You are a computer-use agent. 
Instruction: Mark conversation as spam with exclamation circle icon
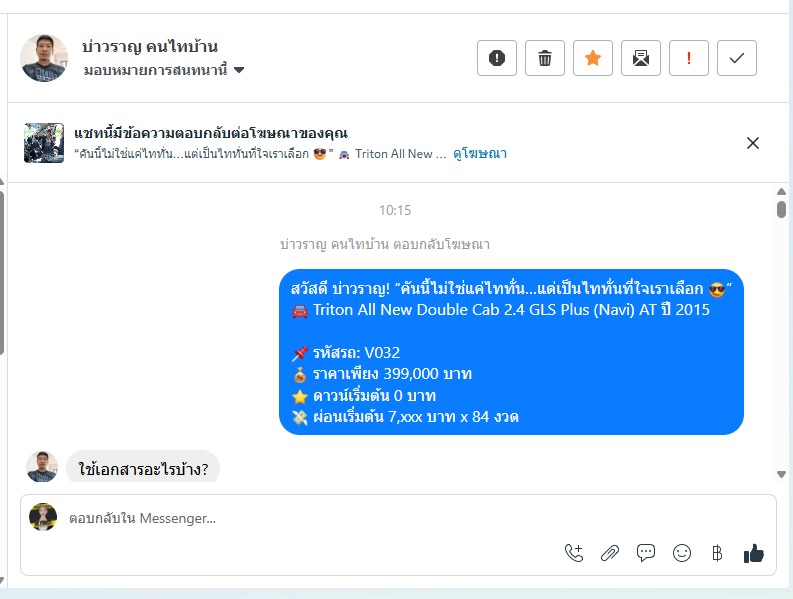[497, 58]
